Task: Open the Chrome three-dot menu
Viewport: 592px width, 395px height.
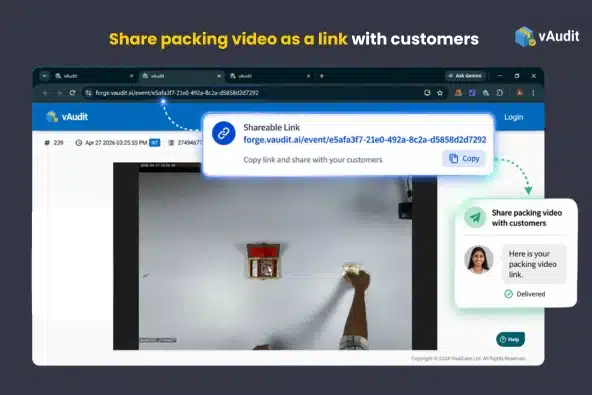Action: [x=533, y=93]
